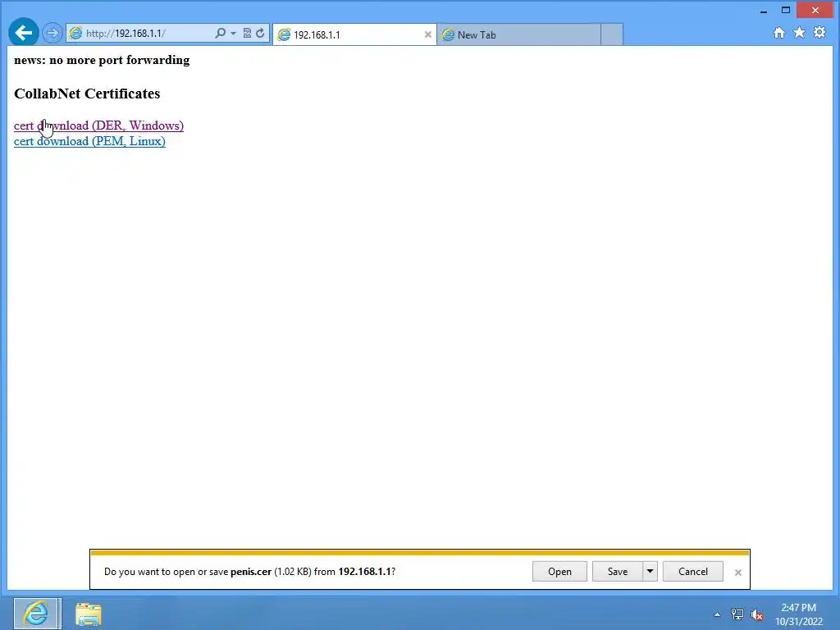The image size is (840, 630).
Task: Click the search magnifier in address bar
Action: (x=220, y=33)
